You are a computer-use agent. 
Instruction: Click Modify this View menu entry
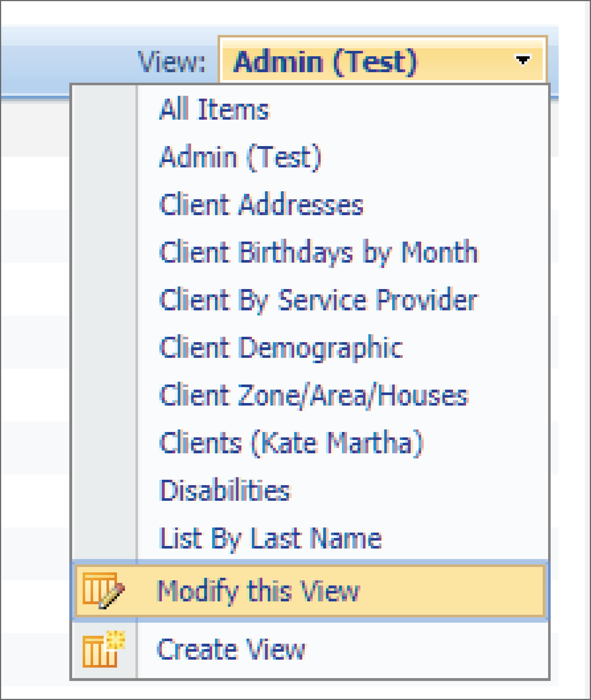(x=310, y=591)
